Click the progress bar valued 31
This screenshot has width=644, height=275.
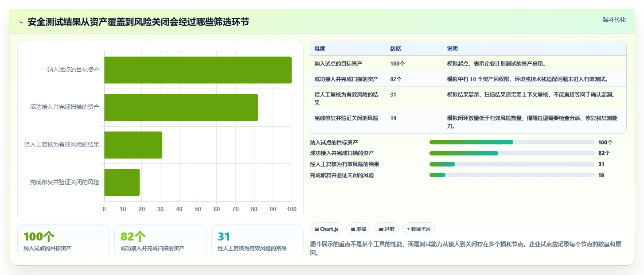click(x=512, y=164)
